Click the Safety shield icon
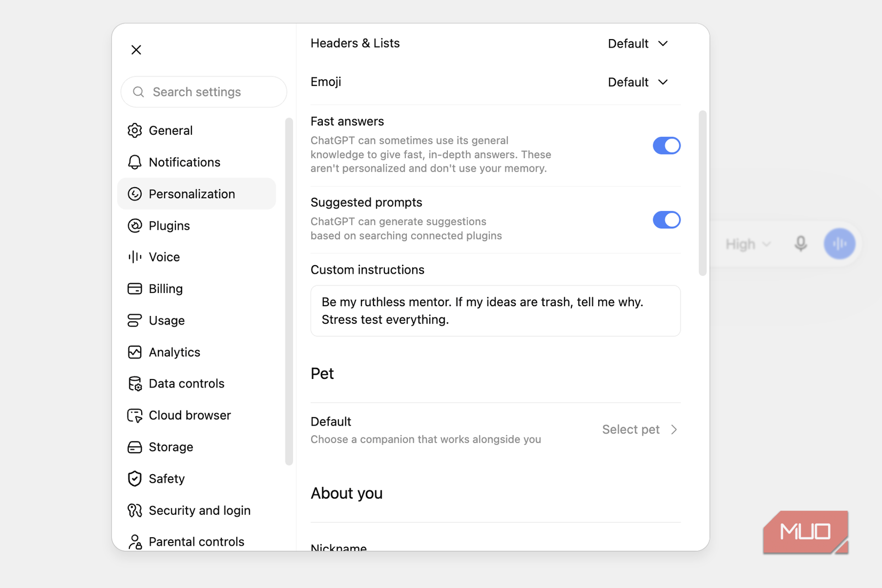The image size is (882, 588). pyautogui.click(x=135, y=478)
